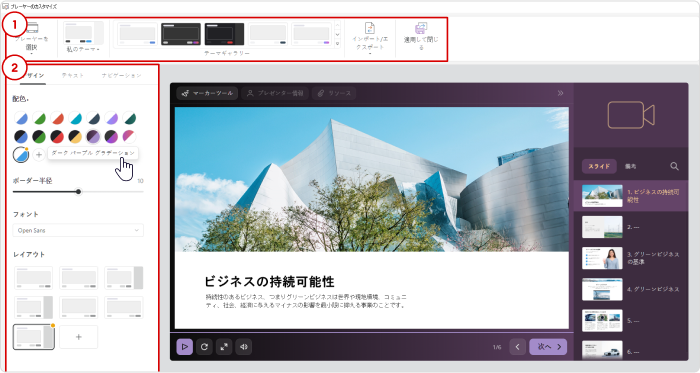Click 適用して閉じる apply and close
The height and width of the screenshot is (373, 700).
coord(421,37)
